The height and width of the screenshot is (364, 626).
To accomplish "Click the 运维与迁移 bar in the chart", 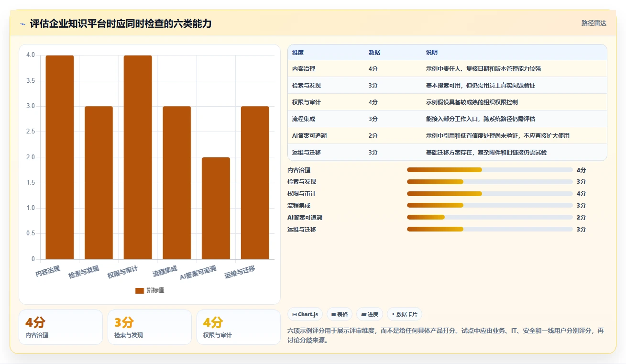I will coord(255,183).
